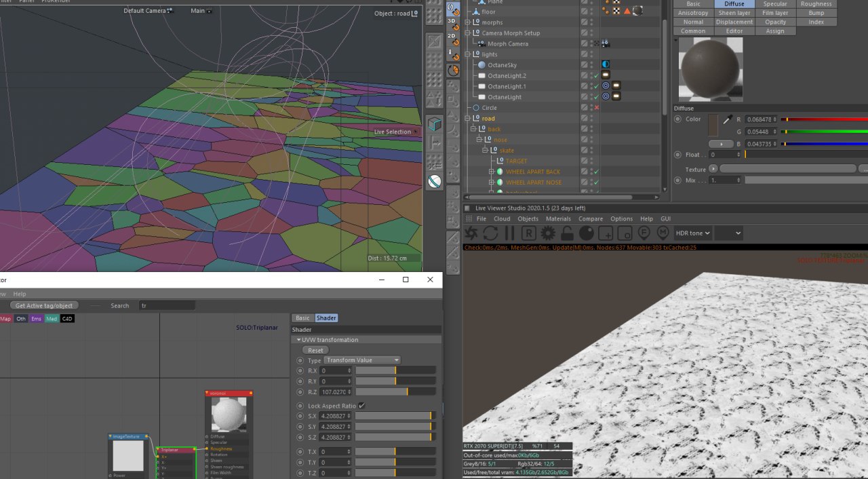Click the striped sphere icon in side palette
Screen dimensions: 868x479
tap(435, 181)
